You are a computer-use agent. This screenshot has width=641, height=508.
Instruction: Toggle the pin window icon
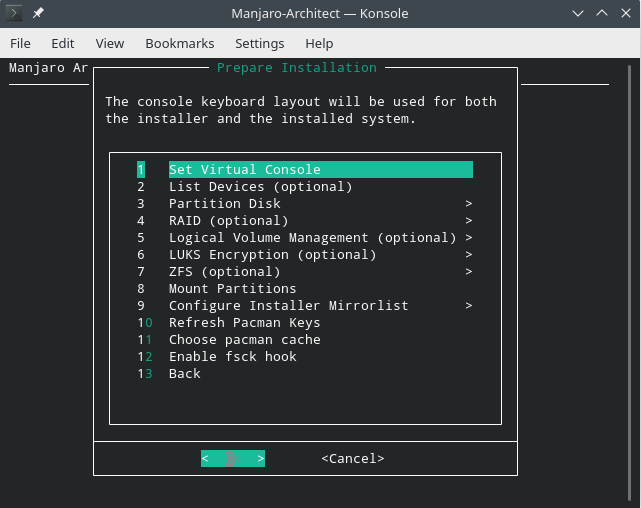tap(38, 13)
